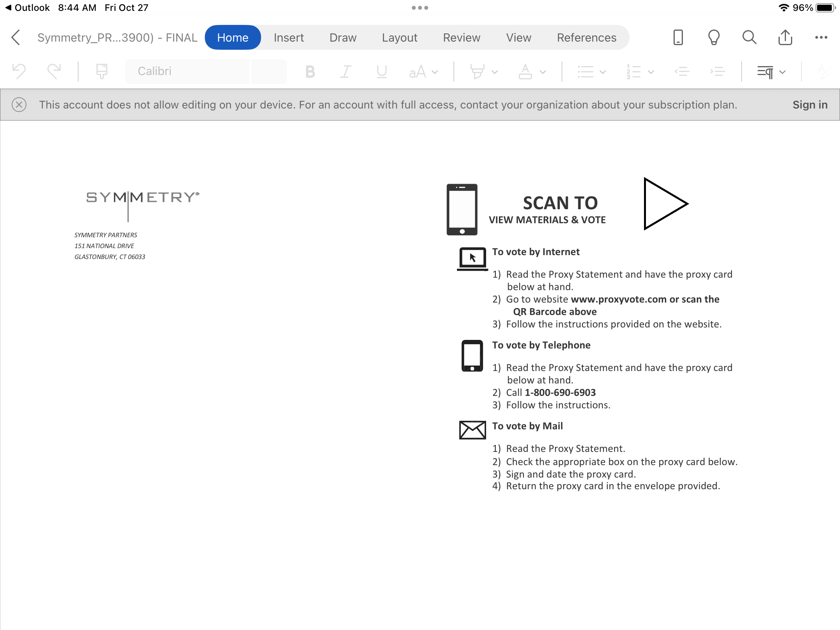
Task: Click the bullet list icon
Action: coord(585,72)
